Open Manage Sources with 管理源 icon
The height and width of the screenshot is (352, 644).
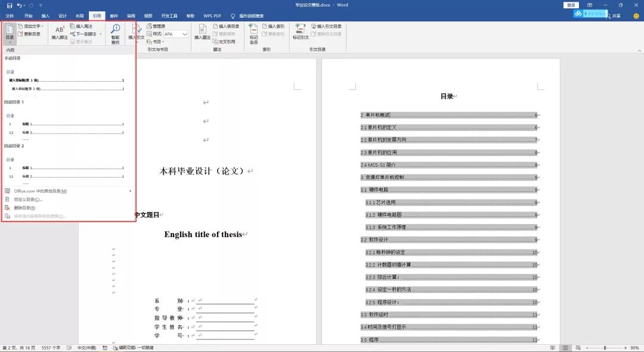pyautogui.click(x=153, y=26)
